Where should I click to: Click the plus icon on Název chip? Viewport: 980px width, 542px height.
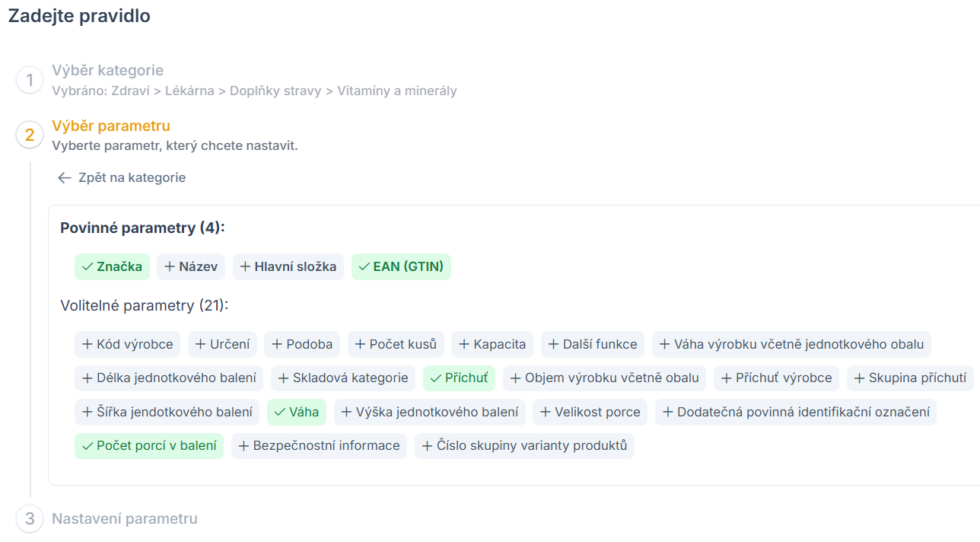pos(170,266)
